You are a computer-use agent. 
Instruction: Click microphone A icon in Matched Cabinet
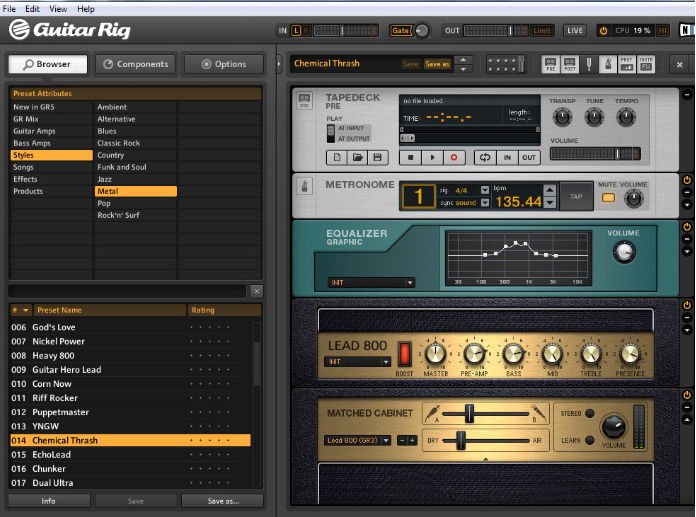pos(432,413)
